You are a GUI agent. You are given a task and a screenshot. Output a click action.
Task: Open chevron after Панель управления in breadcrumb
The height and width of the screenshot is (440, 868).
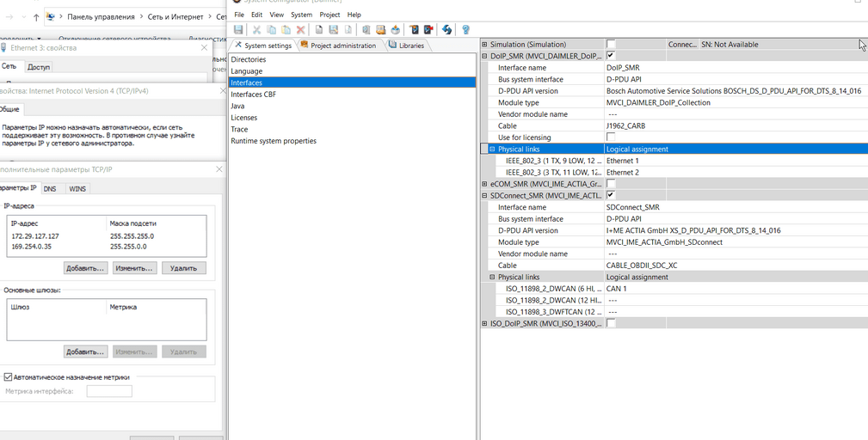141,17
